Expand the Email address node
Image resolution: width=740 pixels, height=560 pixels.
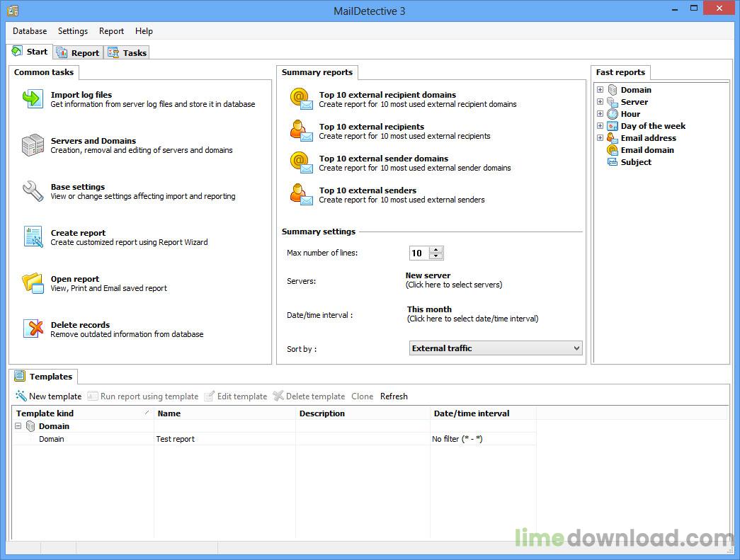click(x=600, y=138)
